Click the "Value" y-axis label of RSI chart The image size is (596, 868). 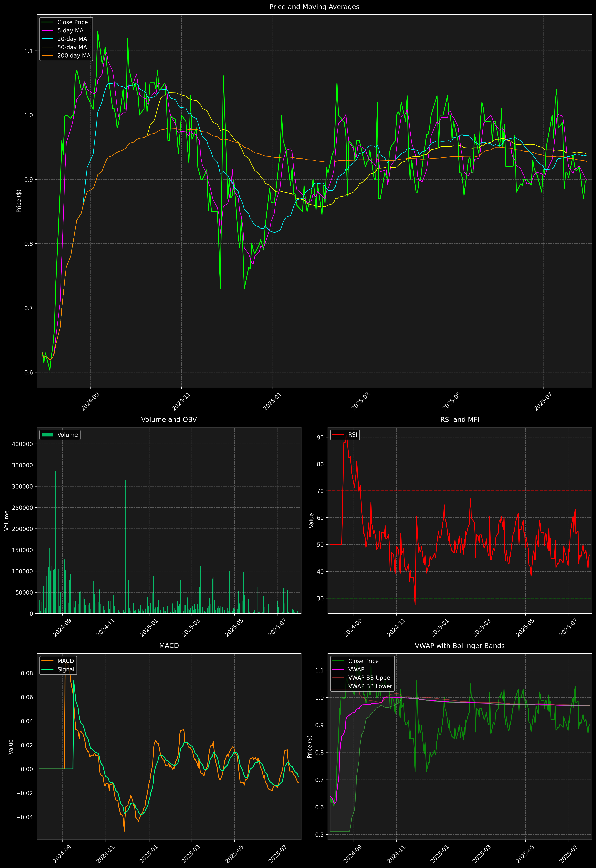pyautogui.click(x=311, y=521)
